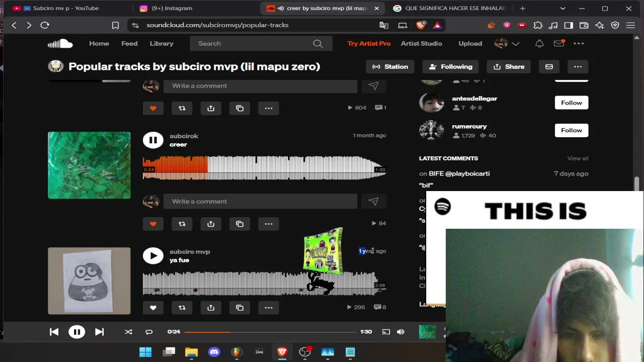The height and width of the screenshot is (362, 644).
Task: Start the artist Station
Action: coord(390,66)
